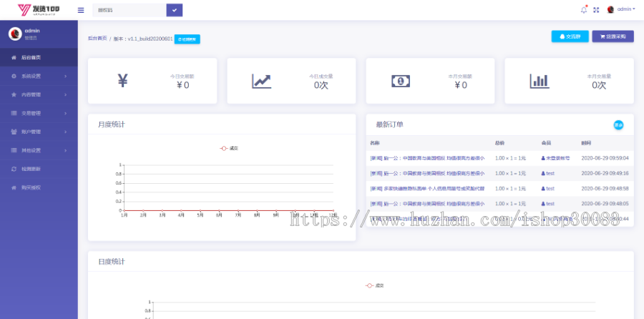This screenshot has height=319, width=644.
Task: Select 后台首页 in the sidebar
Action: click(x=39, y=57)
